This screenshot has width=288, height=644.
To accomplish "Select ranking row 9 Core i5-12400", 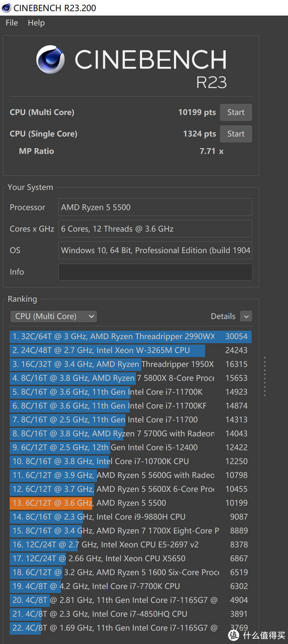I will click(131, 447).
